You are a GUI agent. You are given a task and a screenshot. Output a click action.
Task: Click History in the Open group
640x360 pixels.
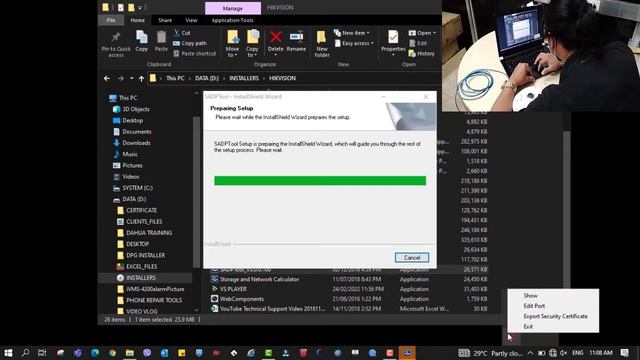tap(422, 53)
